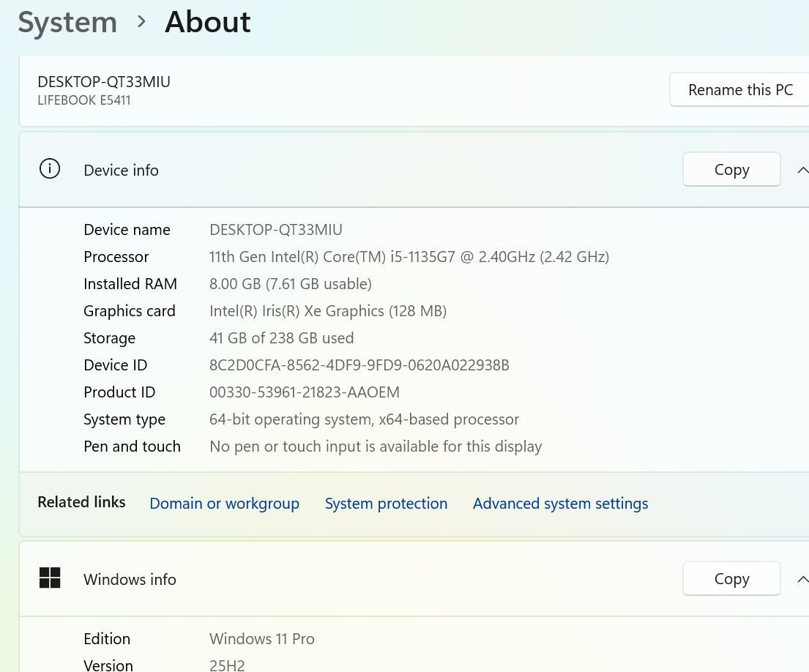Screen dimensions: 809x672
Task: Click the Device ID value 8C2D0CFA-8562...
Action: (359, 365)
